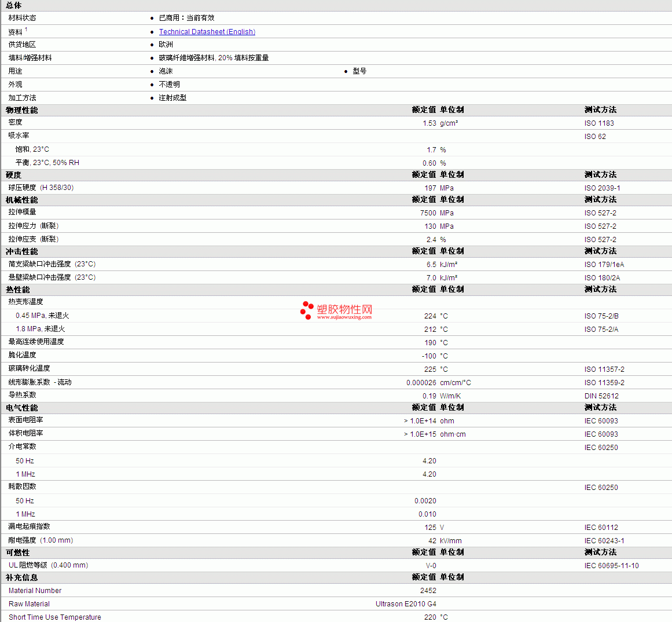Click the V-0 flammability rating
Image resolution: width=672 pixels, height=622 pixels.
tap(431, 566)
